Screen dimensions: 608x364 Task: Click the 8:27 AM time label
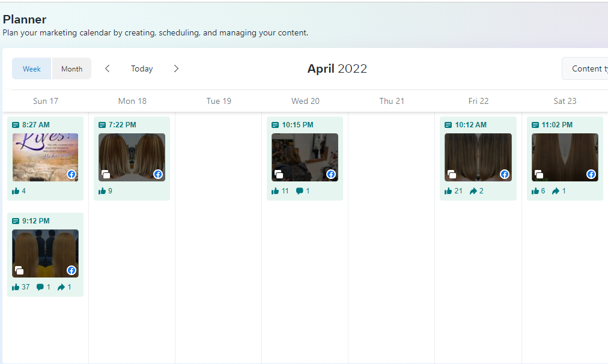[35, 125]
